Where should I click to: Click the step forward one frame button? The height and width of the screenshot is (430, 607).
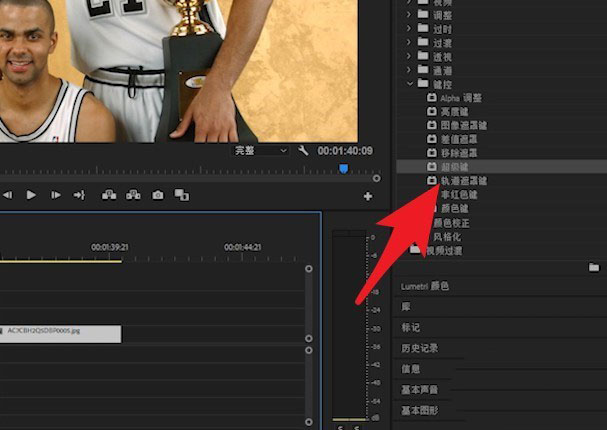(55, 195)
